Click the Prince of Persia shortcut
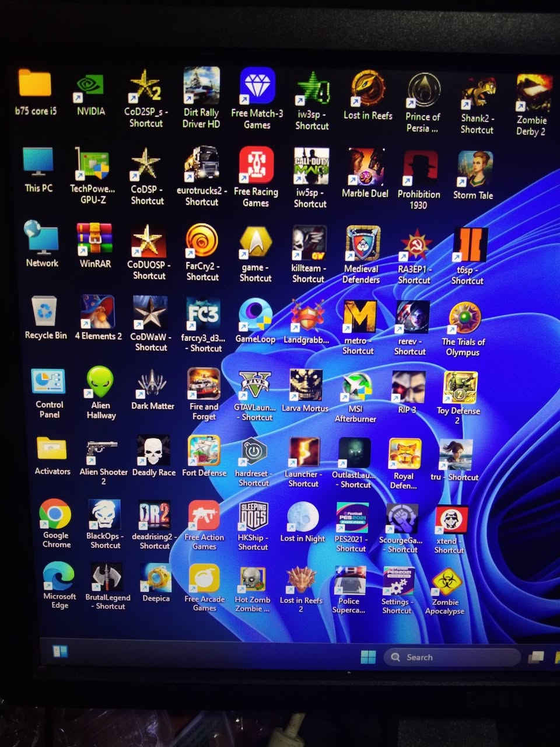The image size is (560, 747). tap(423, 91)
